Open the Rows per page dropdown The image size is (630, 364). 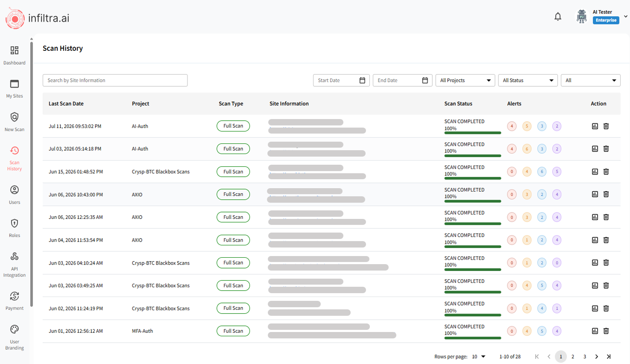coord(479,357)
